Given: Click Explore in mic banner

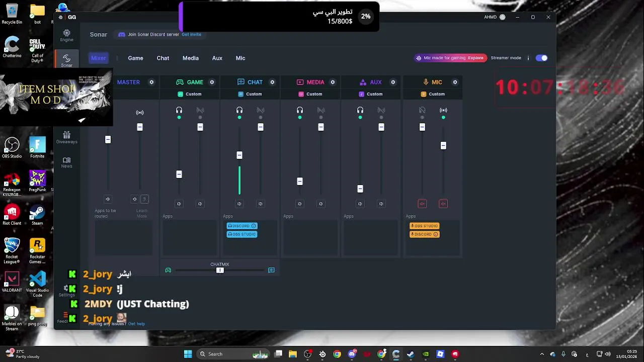Looking at the screenshot, I should [475, 58].
